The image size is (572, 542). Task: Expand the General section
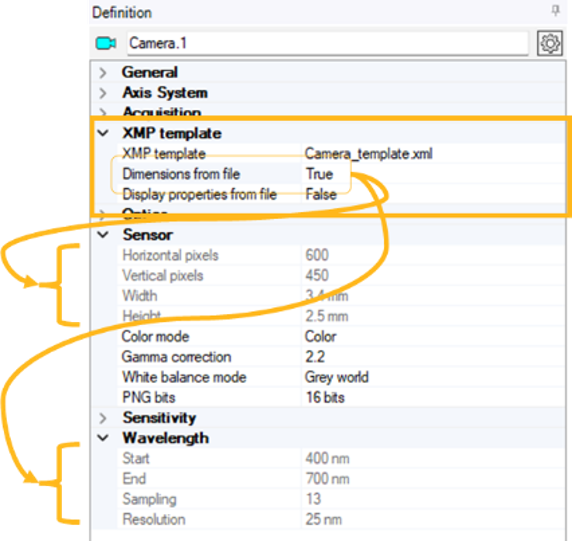[103, 73]
